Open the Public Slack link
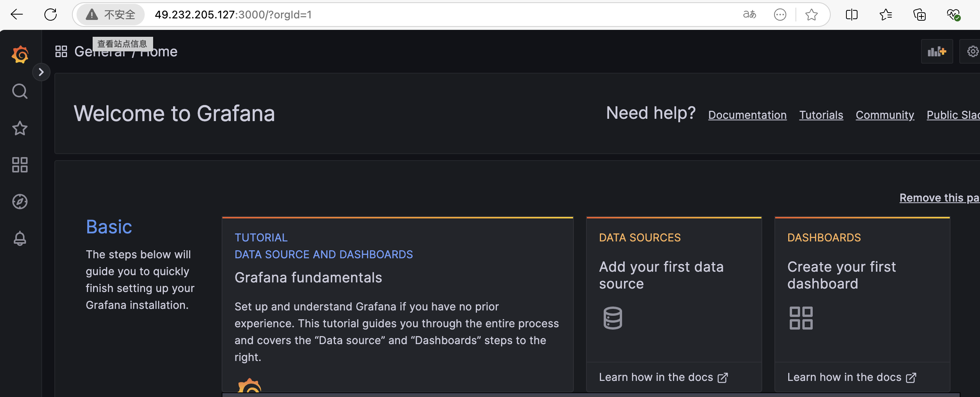This screenshot has height=397, width=980. [x=953, y=115]
